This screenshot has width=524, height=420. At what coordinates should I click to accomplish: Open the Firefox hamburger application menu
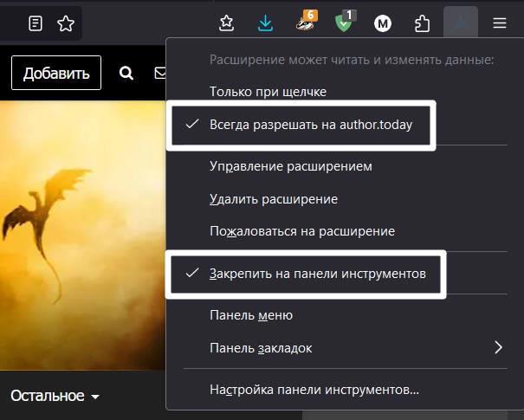point(500,23)
